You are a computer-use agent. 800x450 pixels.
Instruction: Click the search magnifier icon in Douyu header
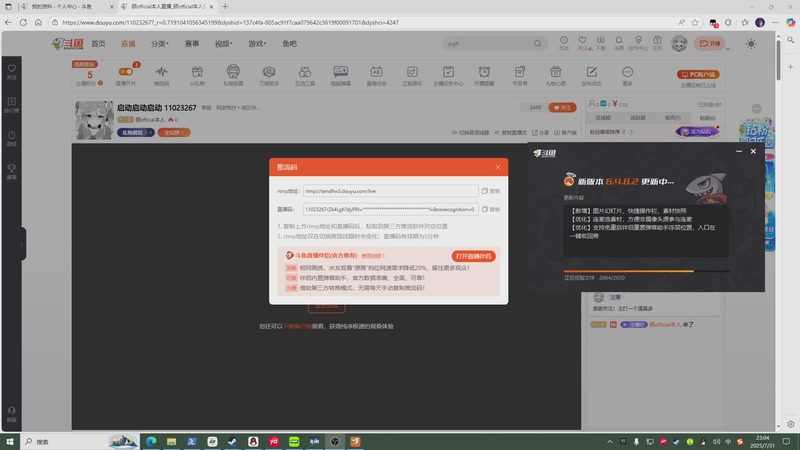(x=537, y=43)
